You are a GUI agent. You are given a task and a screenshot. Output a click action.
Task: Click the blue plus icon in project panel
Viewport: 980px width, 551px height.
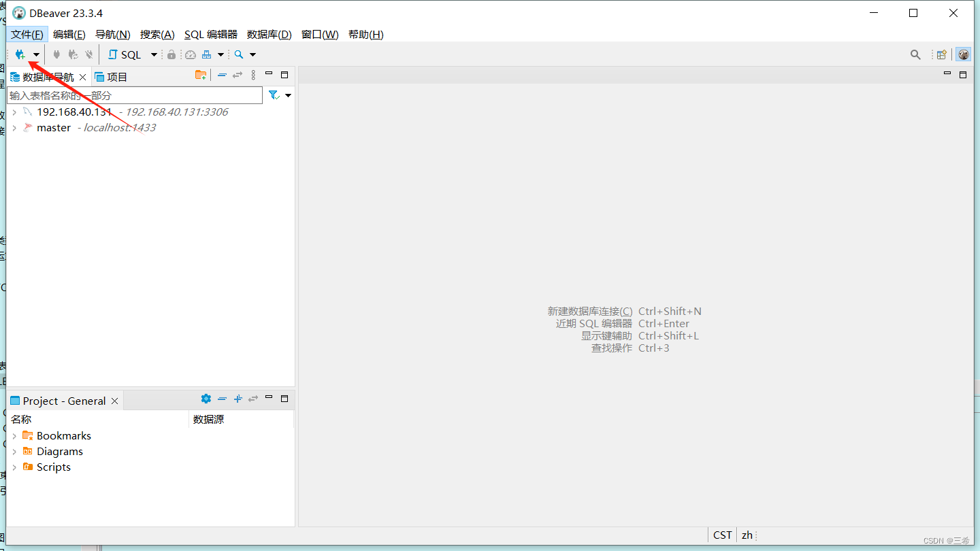click(x=238, y=399)
